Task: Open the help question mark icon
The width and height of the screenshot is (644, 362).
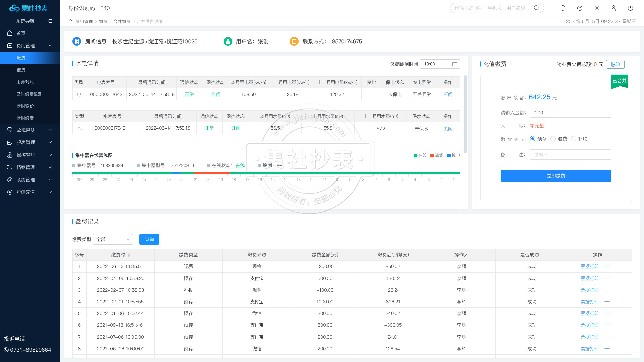Action: click(580, 8)
